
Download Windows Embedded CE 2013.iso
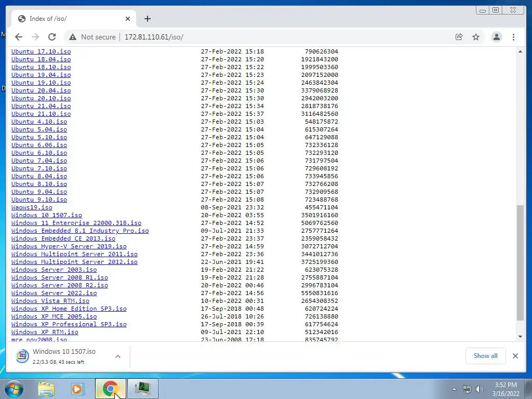tap(63, 239)
